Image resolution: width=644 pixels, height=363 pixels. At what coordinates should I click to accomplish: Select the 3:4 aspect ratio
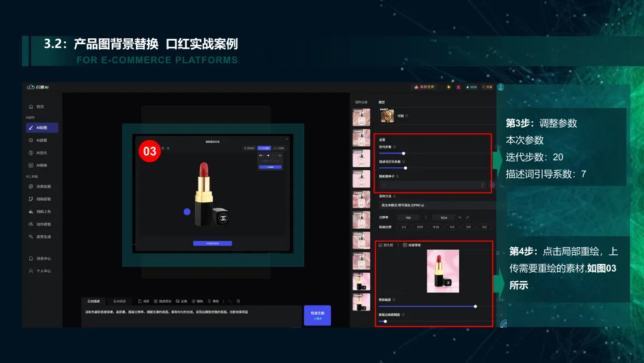click(x=468, y=227)
